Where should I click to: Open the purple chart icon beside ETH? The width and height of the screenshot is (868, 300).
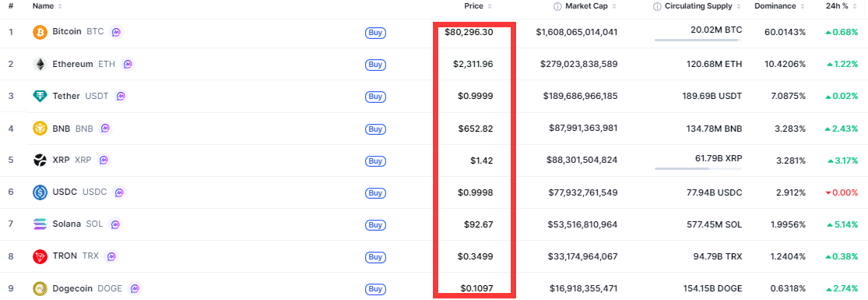(128, 65)
